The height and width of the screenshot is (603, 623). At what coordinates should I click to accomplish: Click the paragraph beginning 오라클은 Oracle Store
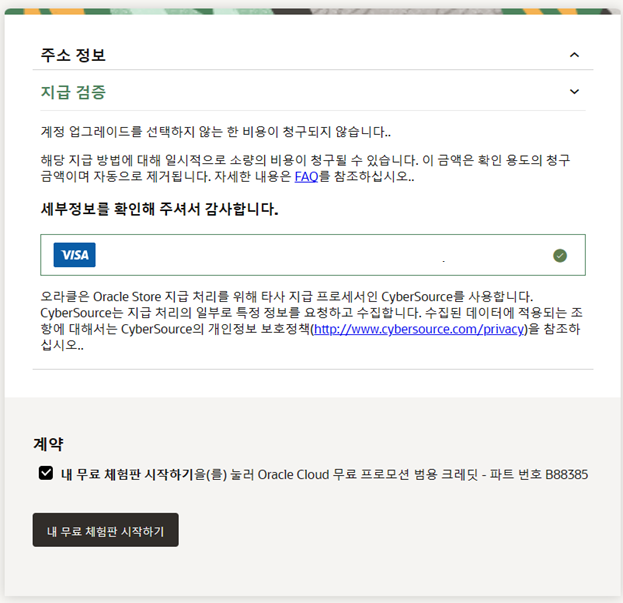pos(312,321)
